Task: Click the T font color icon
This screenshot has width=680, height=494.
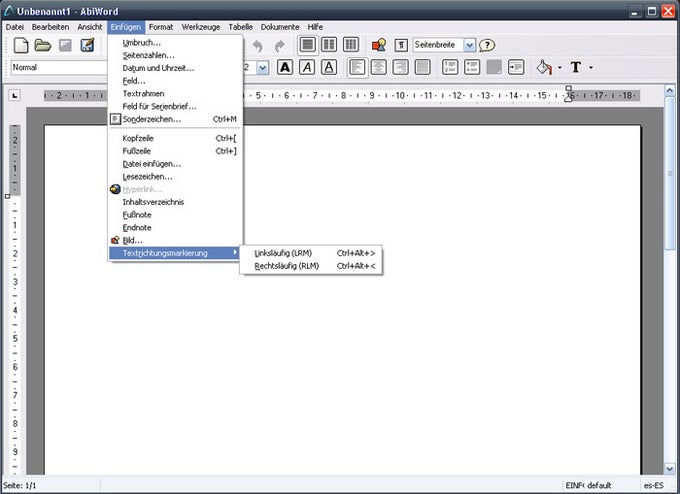Action: (575, 67)
